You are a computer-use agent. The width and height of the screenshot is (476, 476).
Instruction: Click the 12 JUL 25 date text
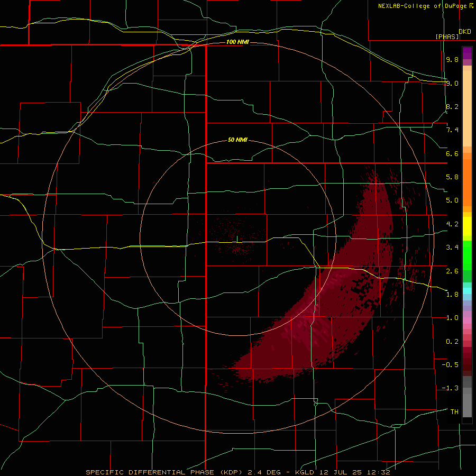click(340, 472)
